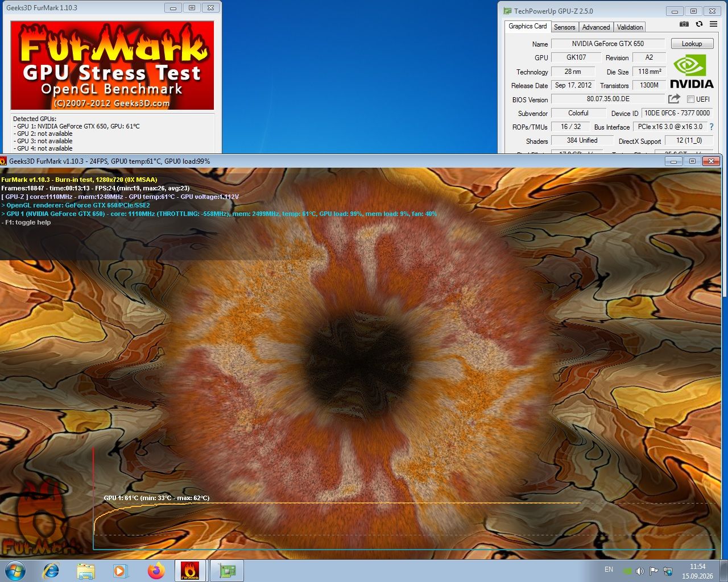The image size is (728, 582).
Task: Click the EN language indicator in taskbar
Action: tap(609, 569)
